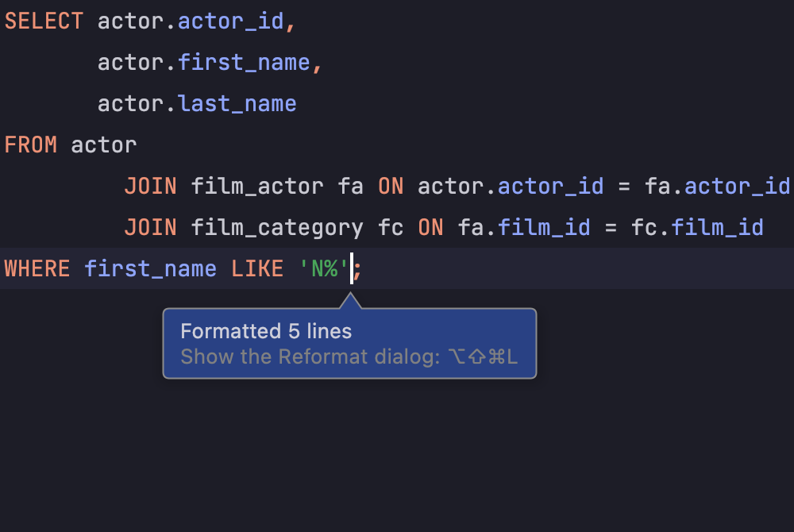The height and width of the screenshot is (532, 794).
Task: Click the WHERE keyword
Action: tap(37, 269)
